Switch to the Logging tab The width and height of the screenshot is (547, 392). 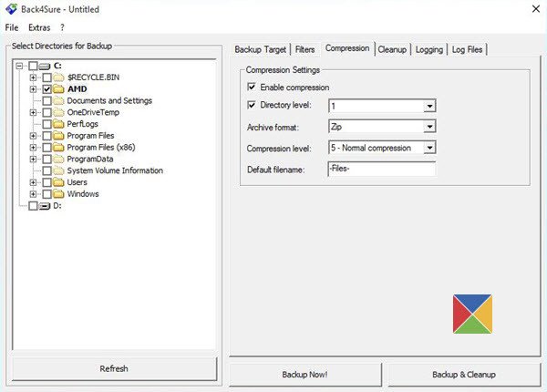point(429,49)
